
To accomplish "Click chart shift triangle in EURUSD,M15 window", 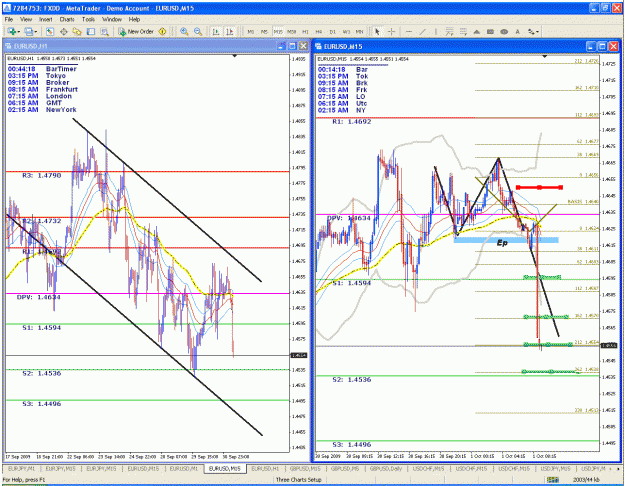I will (x=544, y=57).
